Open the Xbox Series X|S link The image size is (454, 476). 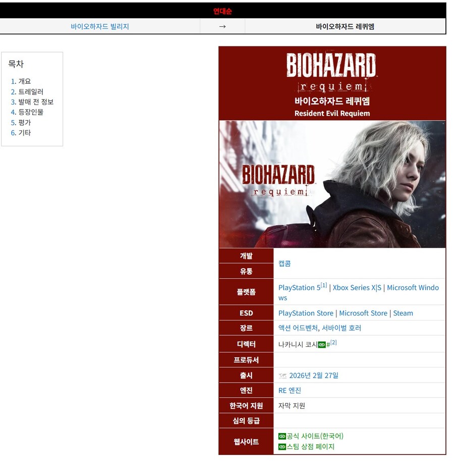(357, 288)
